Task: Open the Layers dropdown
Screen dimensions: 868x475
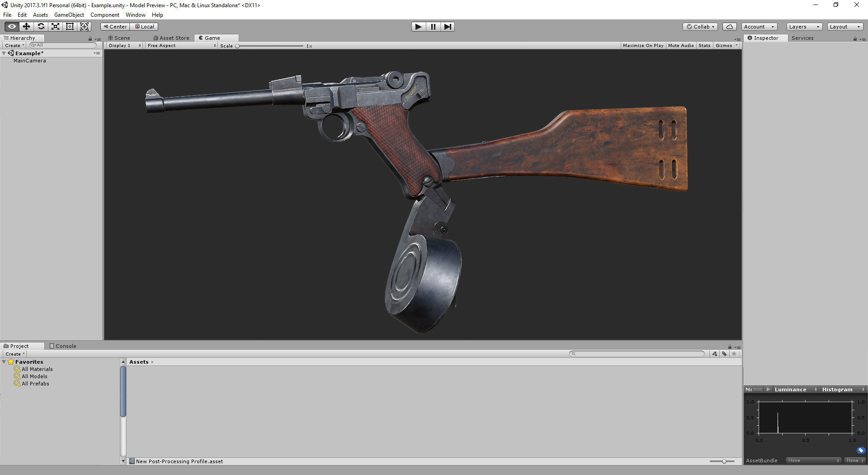Action: pyautogui.click(x=804, y=27)
